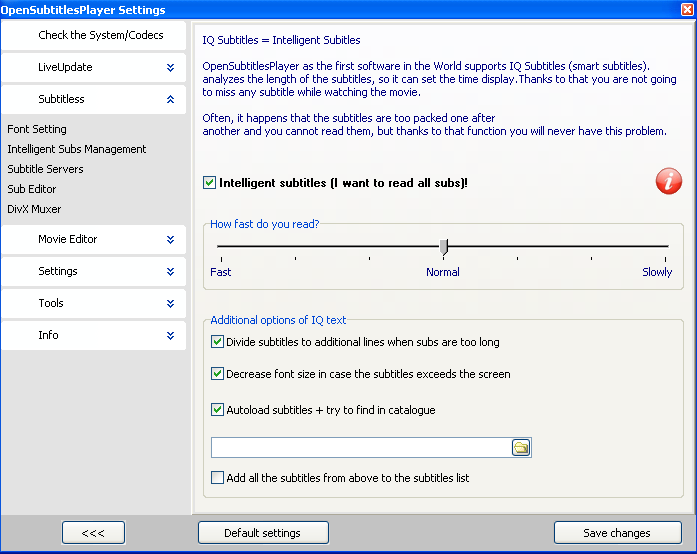Image resolution: width=697 pixels, height=554 pixels.
Task: Select DivX Muxer entry
Action: click(34, 209)
